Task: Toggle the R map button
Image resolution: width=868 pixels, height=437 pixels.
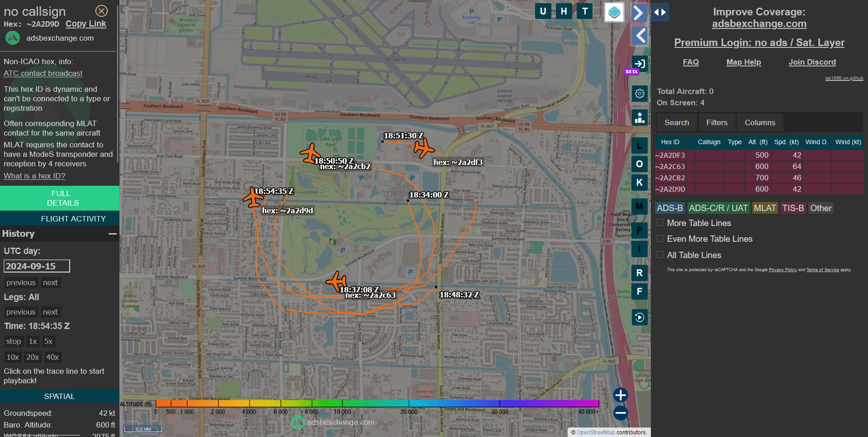Action: 640,273
